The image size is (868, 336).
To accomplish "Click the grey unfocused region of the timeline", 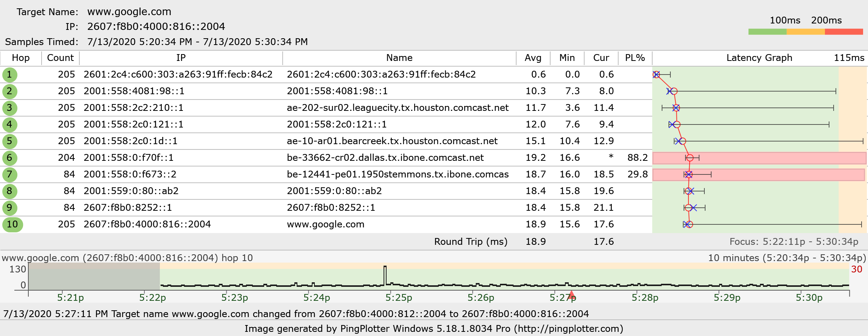I will (x=94, y=277).
